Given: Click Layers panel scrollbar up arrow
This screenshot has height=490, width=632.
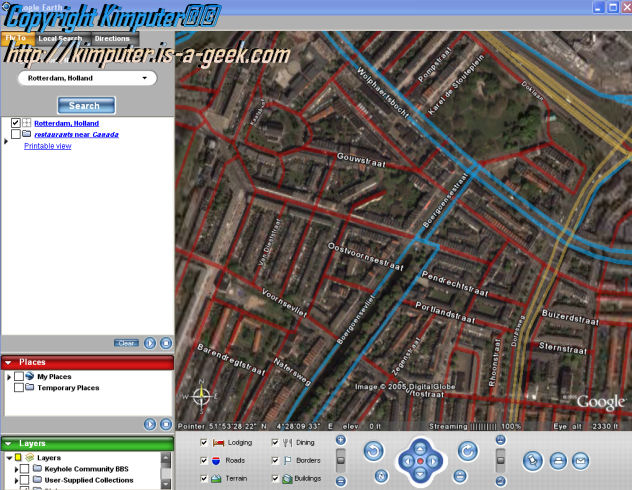Looking at the screenshot, I should [166, 457].
